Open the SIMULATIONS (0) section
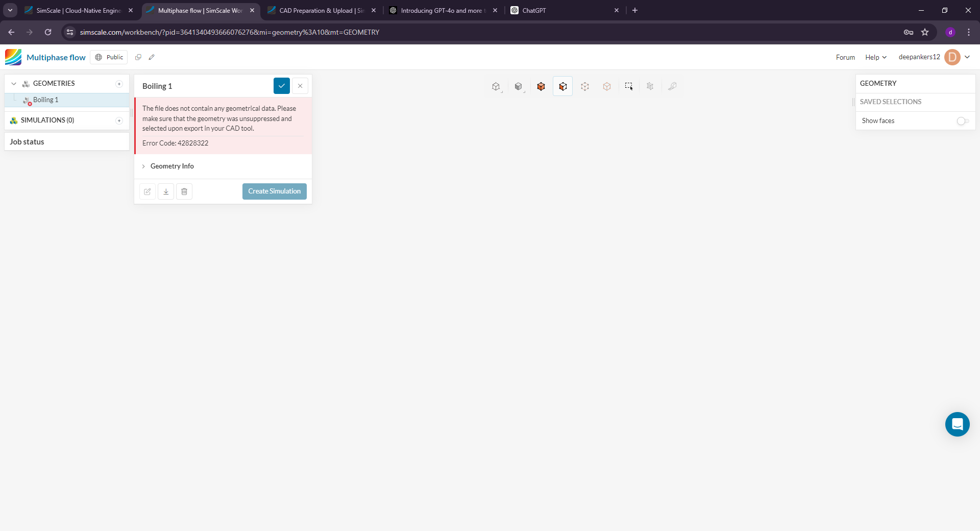 point(67,120)
